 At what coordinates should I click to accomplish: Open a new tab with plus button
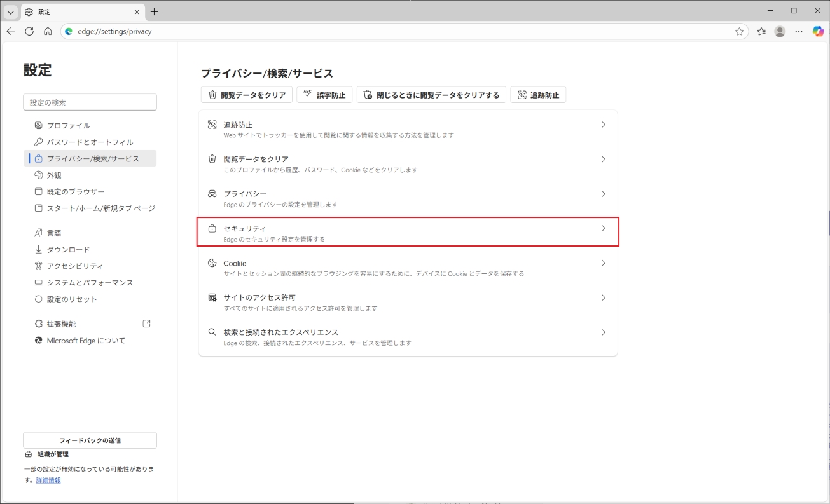point(154,12)
